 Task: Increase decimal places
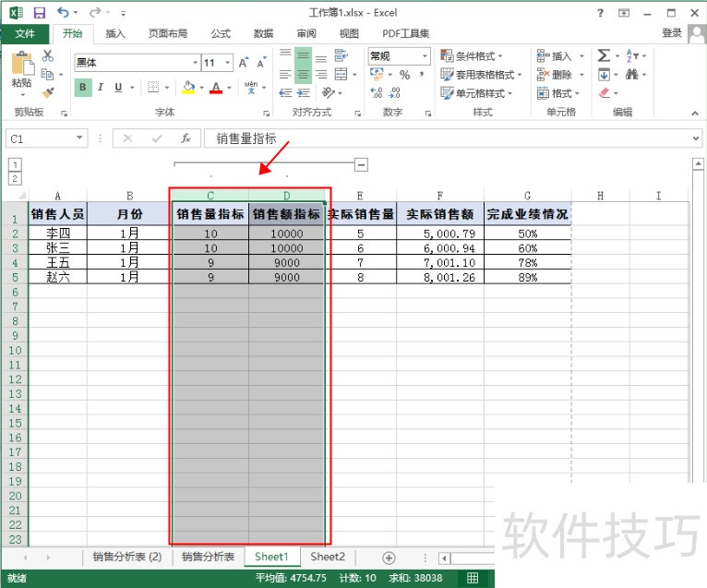click(x=377, y=93)
